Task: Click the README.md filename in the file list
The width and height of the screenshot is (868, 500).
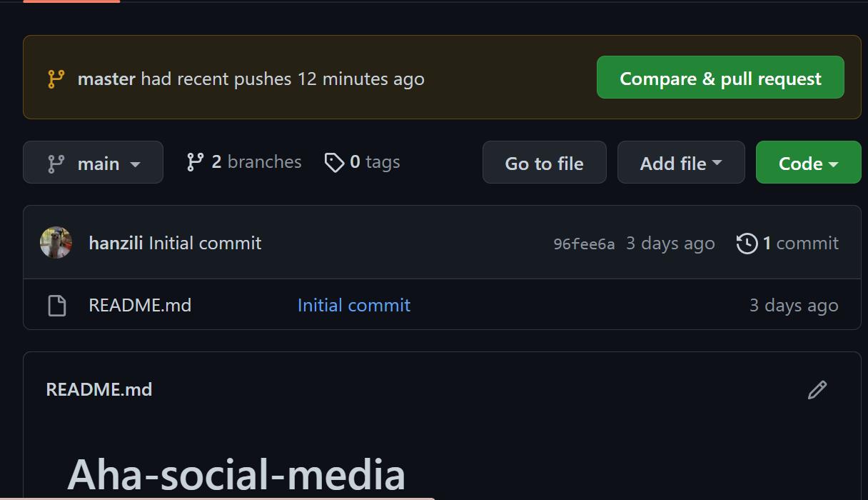Action: click(140, 305)
